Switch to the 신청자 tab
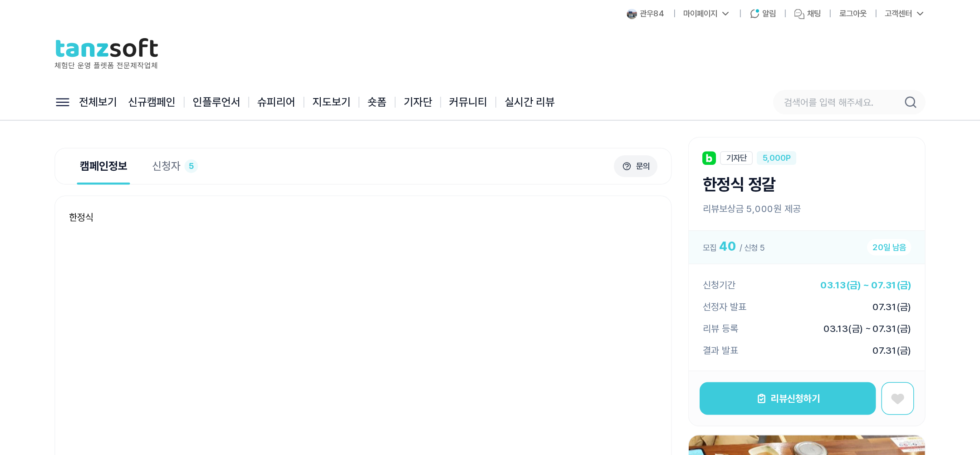The image size is (980, 455). 175,166
